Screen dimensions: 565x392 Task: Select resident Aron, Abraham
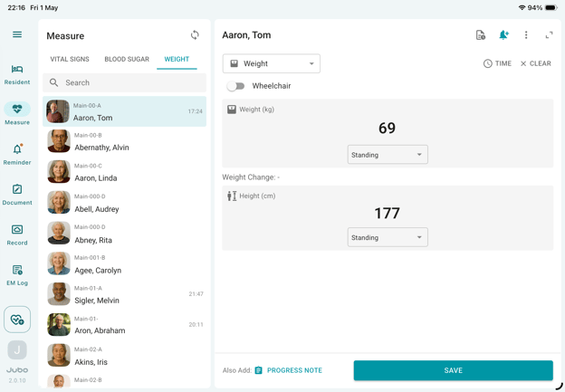point(124,325)
